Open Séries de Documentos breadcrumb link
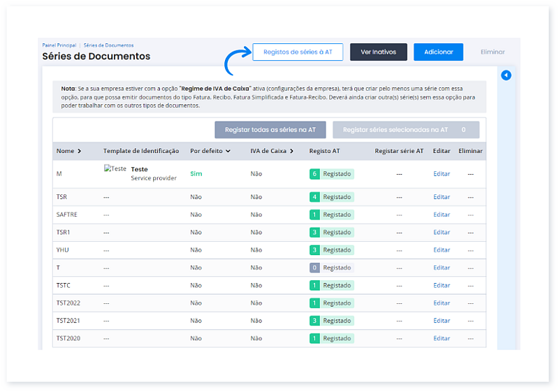This screenshot has width=559, height=392. 108,45
